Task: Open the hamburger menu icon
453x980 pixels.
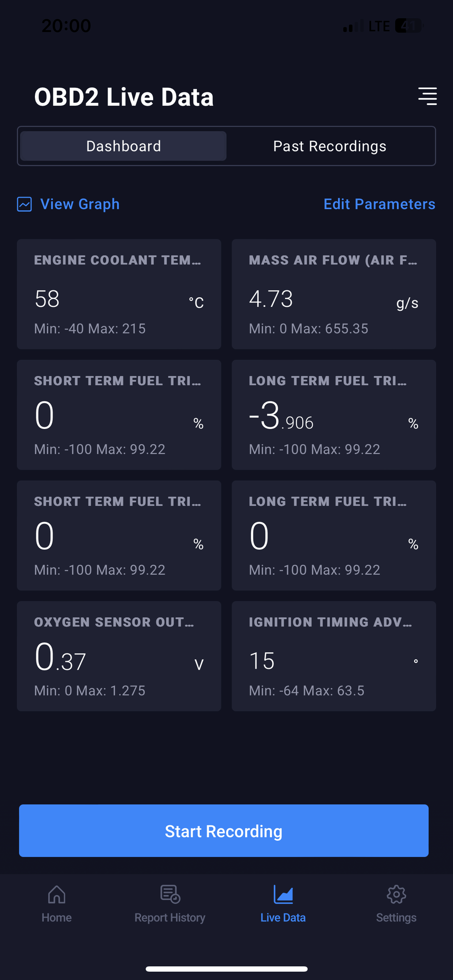Action: (427, 97)
